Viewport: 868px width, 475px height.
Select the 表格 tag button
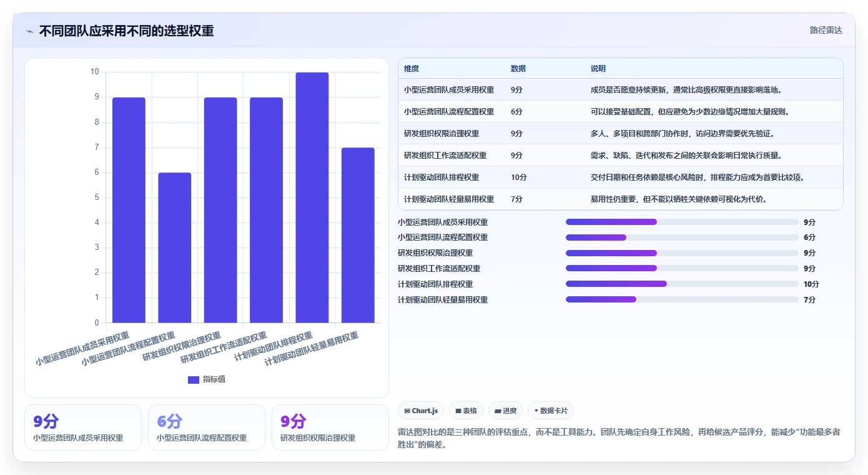point(466,411)
